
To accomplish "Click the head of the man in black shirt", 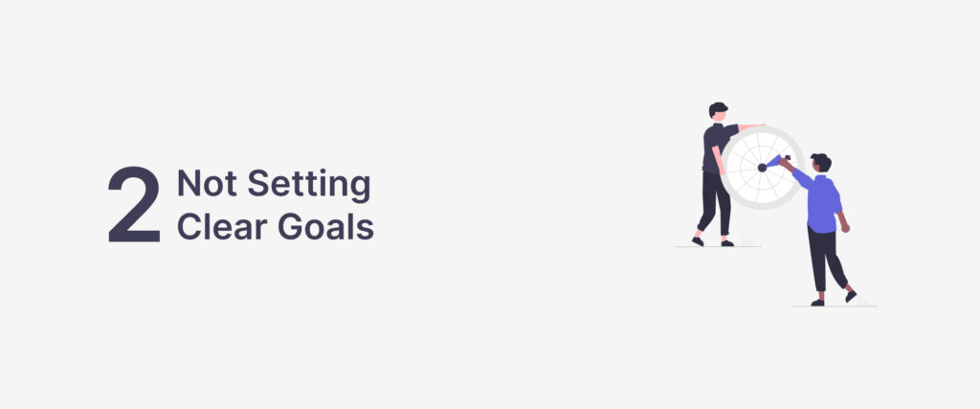I will (718, 111).
